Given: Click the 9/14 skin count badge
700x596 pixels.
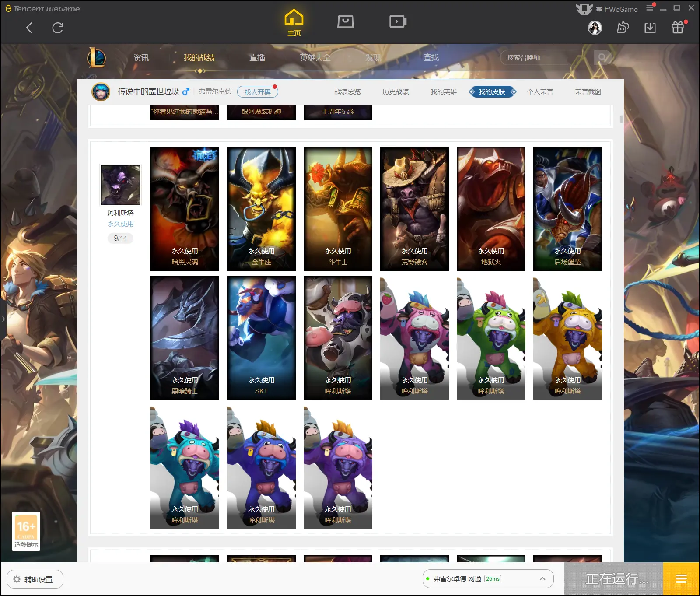Looking at the screenshot, I should tap(120, 238).
